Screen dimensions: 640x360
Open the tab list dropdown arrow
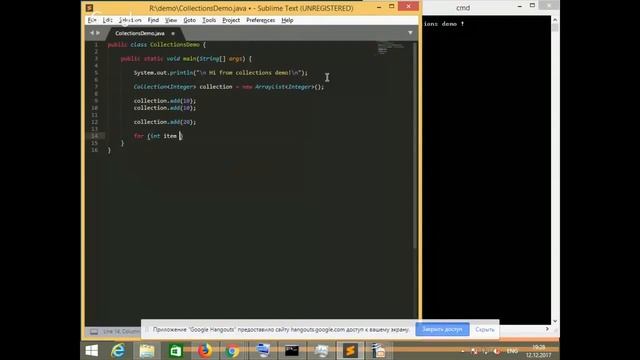click(x=410, y=33)
